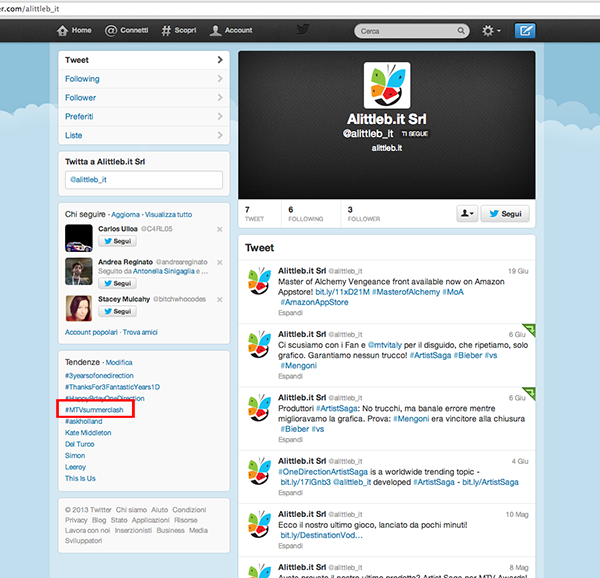Click the Twitter bird logo in navbar
This screenshot has width=600, height=578.
(303, 29)
